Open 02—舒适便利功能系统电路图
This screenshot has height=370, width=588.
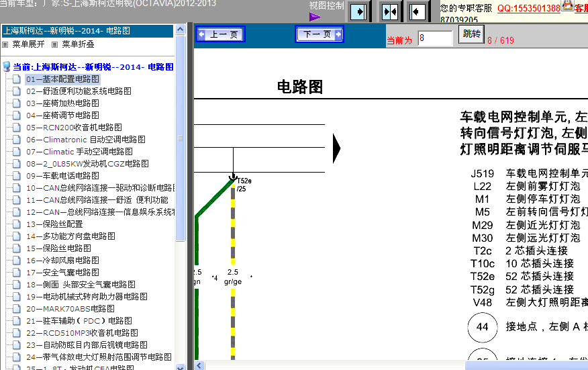click(x=79, y=91)
